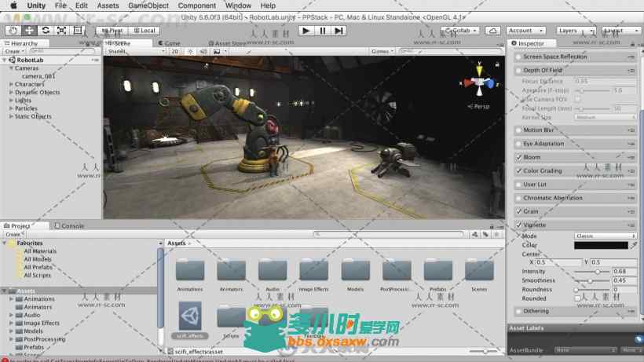Open the Gizmos dropdown
This screenshot has width=644, height=362.
point(382,51)
